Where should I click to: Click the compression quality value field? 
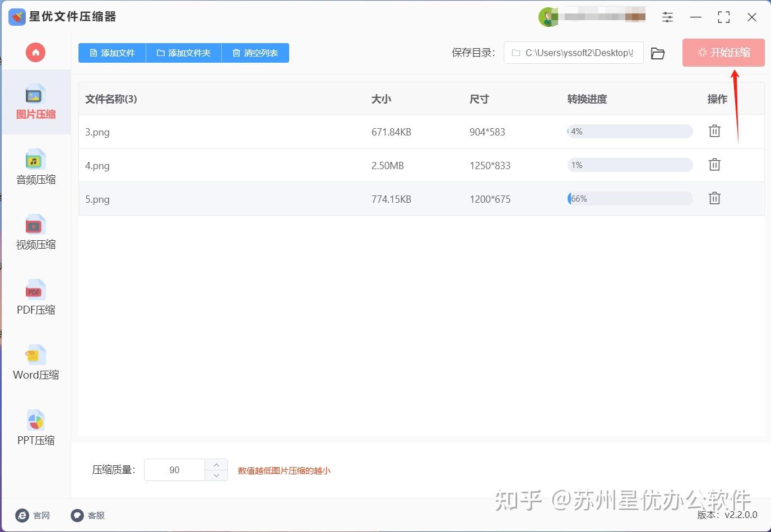pyautogui.click(x=175, y=470)
